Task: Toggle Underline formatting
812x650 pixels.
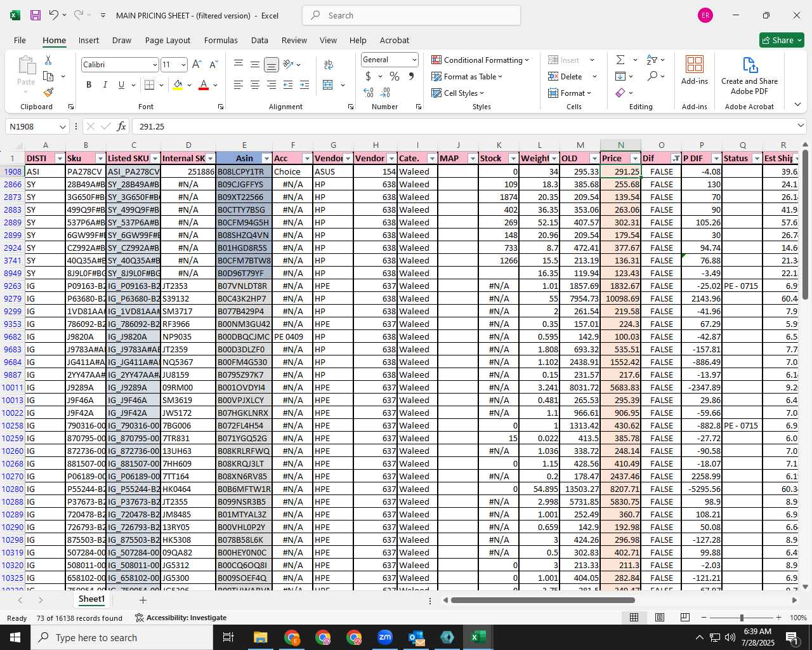Action: tap(121, 84)
